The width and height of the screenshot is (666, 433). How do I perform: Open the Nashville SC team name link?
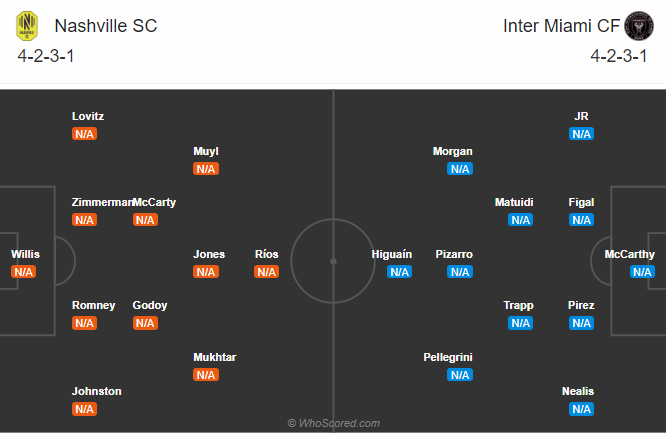click(x=106, y=26)
